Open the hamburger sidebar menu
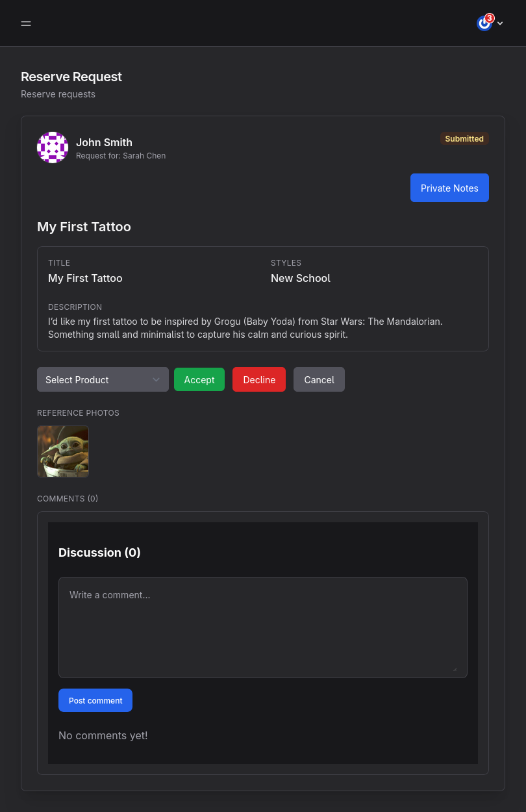The height and width of the screenshot is (812, 526). point(26,23)
